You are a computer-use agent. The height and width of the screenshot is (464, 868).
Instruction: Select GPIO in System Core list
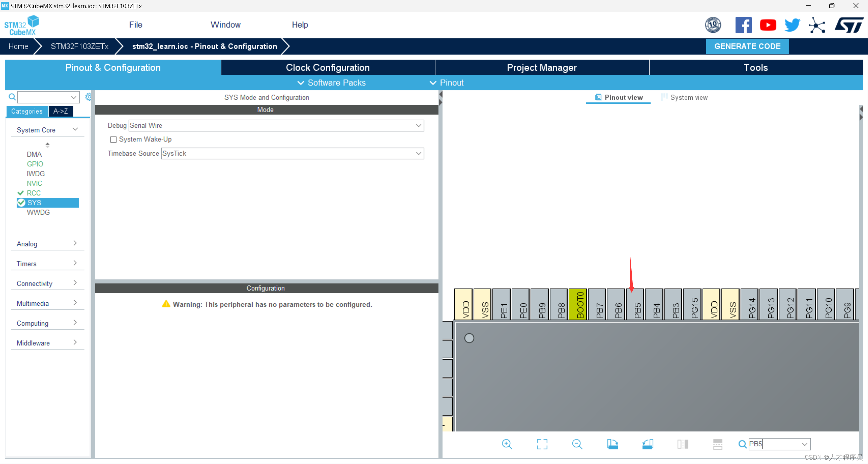pyautogui.click(x=35, y=164)
